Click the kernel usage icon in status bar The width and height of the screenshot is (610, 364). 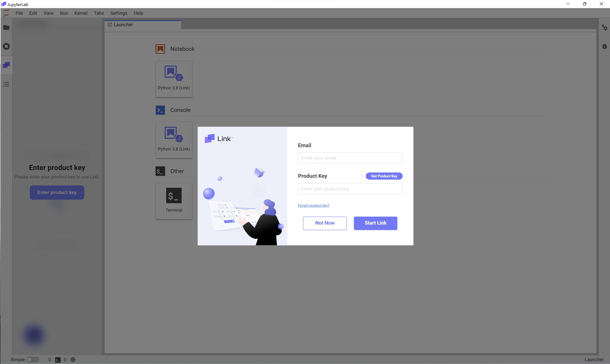pyautogui.click(x=73, y=359)
